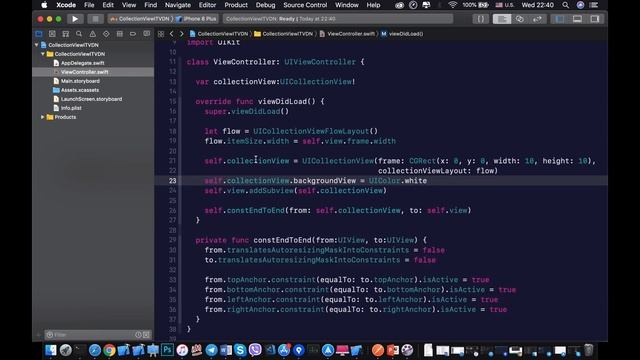640x360 pixels.
Task: Click "UICollectionViewFlowLayout" on line 18
Action: (x=311, y=131)
